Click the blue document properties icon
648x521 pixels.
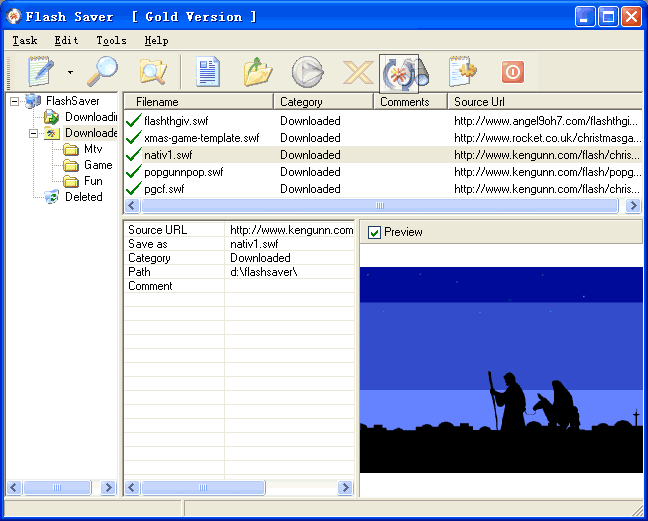[x=208, y=72]
